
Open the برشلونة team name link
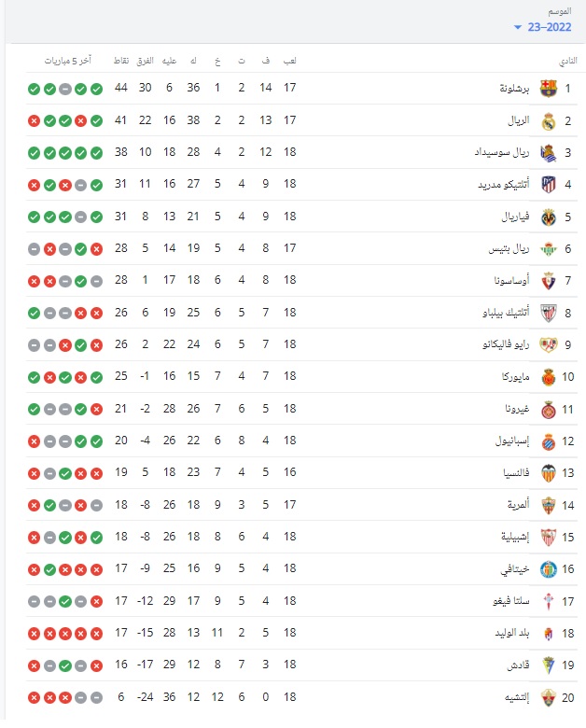coord(514,89)
